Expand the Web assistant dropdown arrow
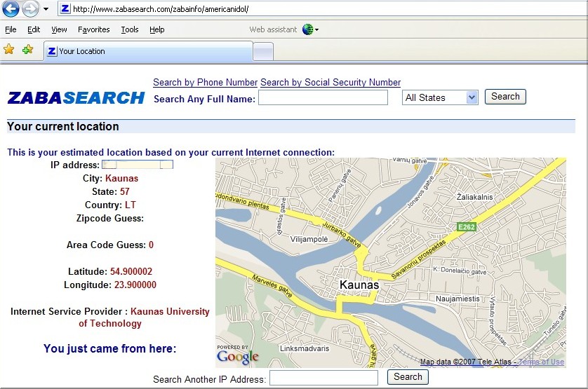This screenshot has width=588, height=389. (317, 29)
